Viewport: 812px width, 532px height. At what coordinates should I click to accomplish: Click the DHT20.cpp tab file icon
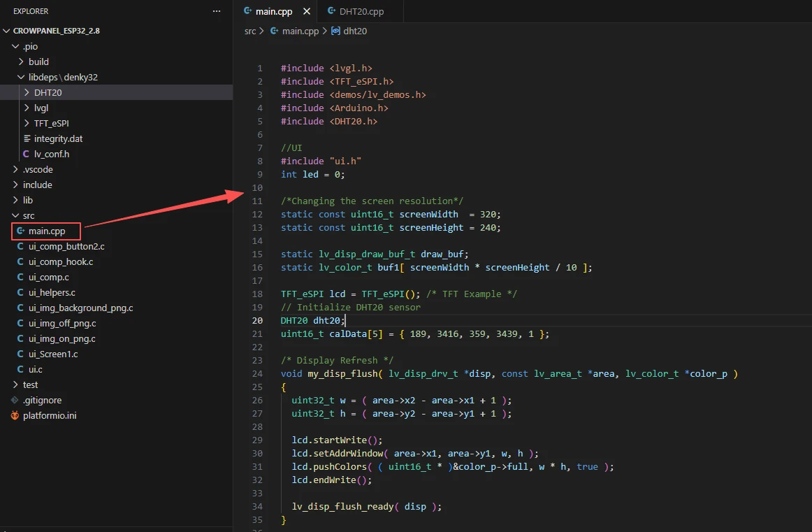click(x=331, y=11)
